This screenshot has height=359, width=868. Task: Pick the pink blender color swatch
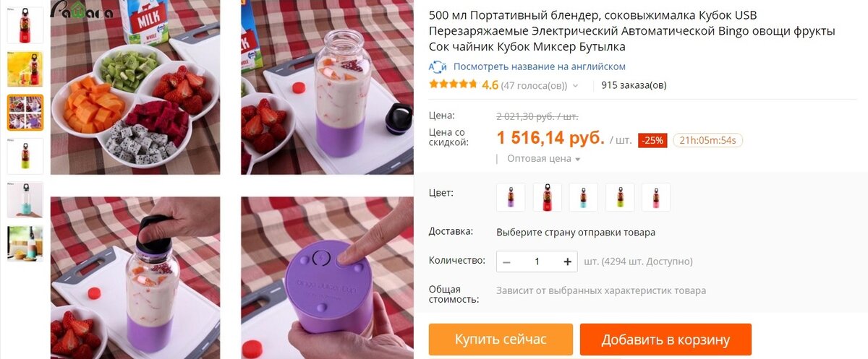coord(656,197)
